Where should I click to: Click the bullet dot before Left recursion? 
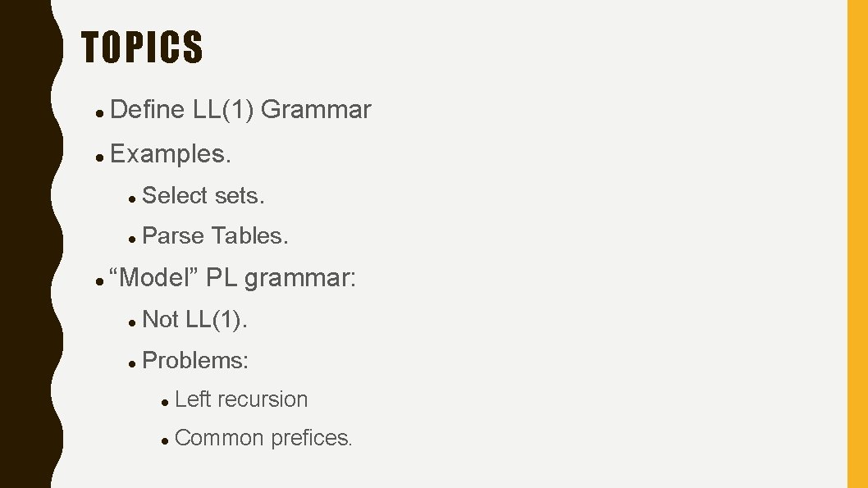[164, 404]
